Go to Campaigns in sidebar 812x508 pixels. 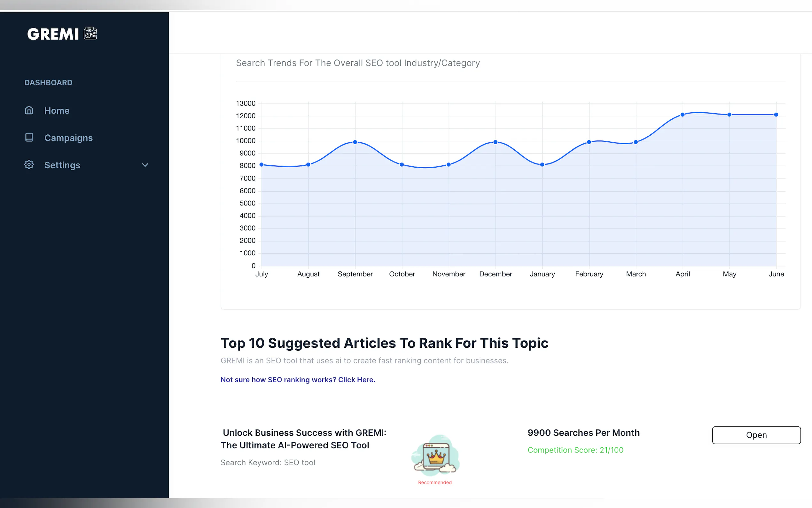68,138
